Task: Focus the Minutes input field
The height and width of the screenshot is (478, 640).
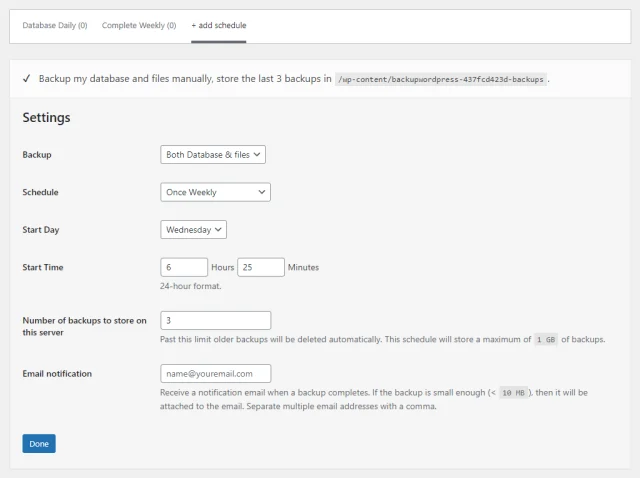Action: [x=260, y=267]
